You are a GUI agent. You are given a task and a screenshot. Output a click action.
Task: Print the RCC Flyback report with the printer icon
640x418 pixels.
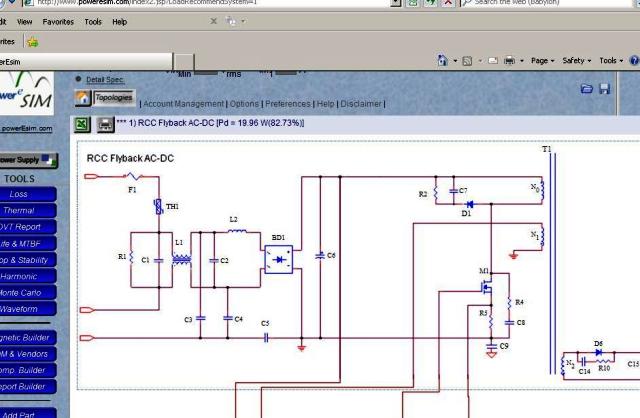point(105,124)
